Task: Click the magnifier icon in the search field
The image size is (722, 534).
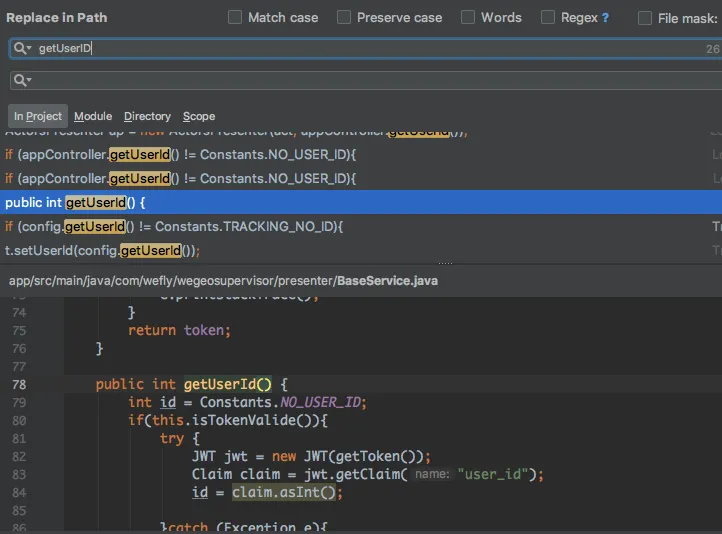Action: (18, 48)
